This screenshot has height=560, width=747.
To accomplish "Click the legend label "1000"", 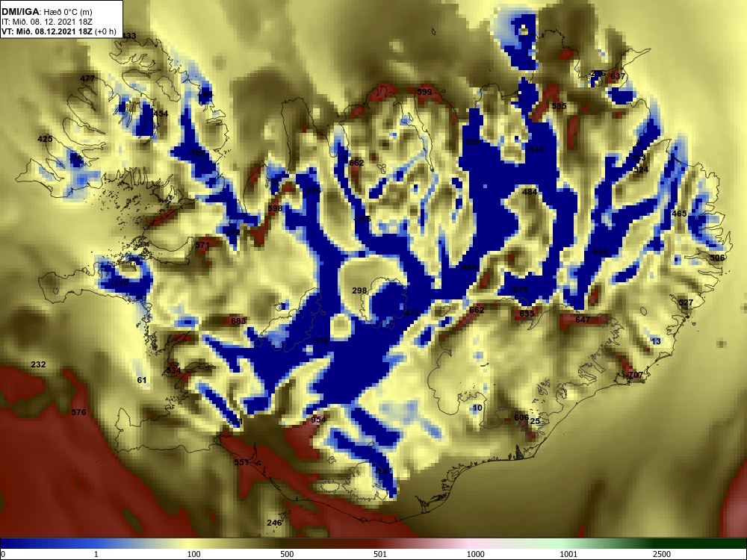I will [x=475, y=554].
